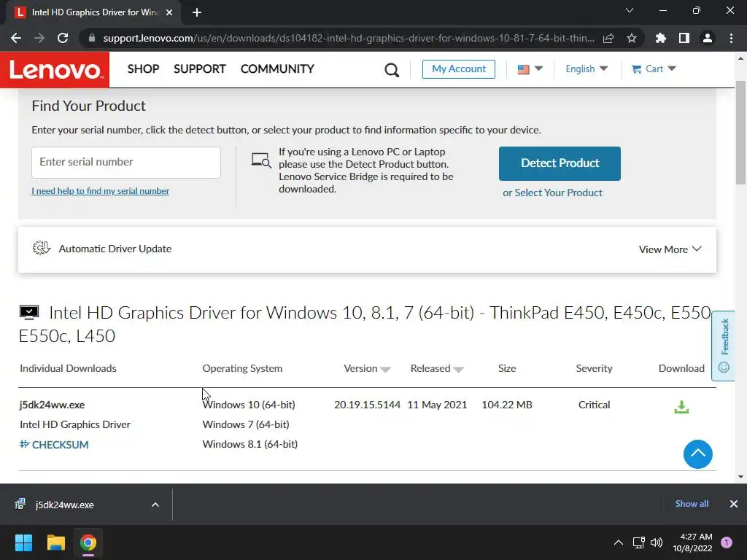Click 'Windows 7 (64-bit)' text
This screenshot has width=747, height=560.
(x=246, y=424)
